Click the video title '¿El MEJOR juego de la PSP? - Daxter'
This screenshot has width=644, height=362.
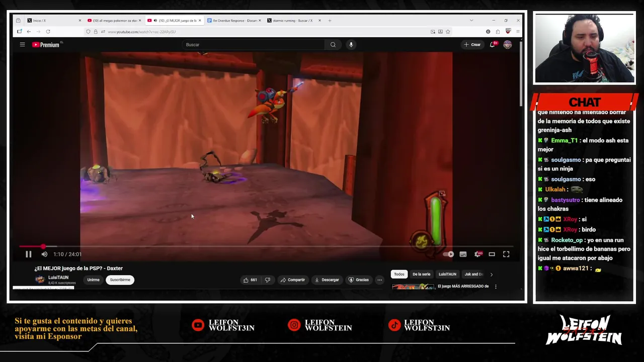78,268
